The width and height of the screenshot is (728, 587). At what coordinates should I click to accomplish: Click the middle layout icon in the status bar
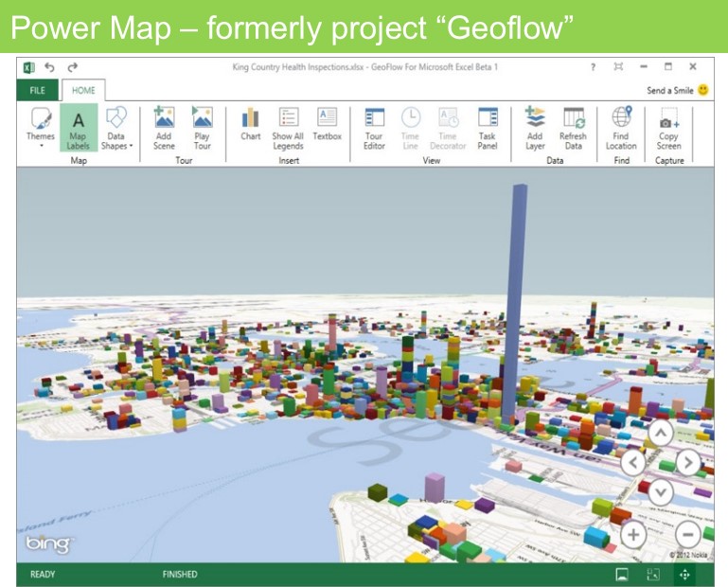(653, 575)
